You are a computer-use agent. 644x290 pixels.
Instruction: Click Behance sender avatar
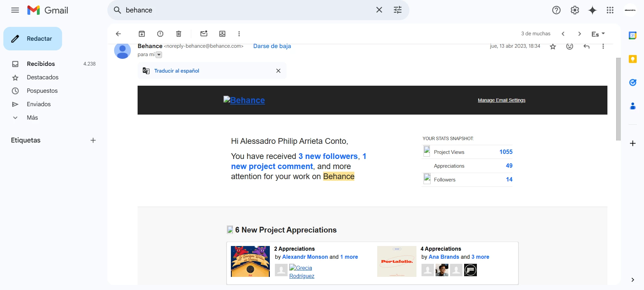click(x=122, y=50)
